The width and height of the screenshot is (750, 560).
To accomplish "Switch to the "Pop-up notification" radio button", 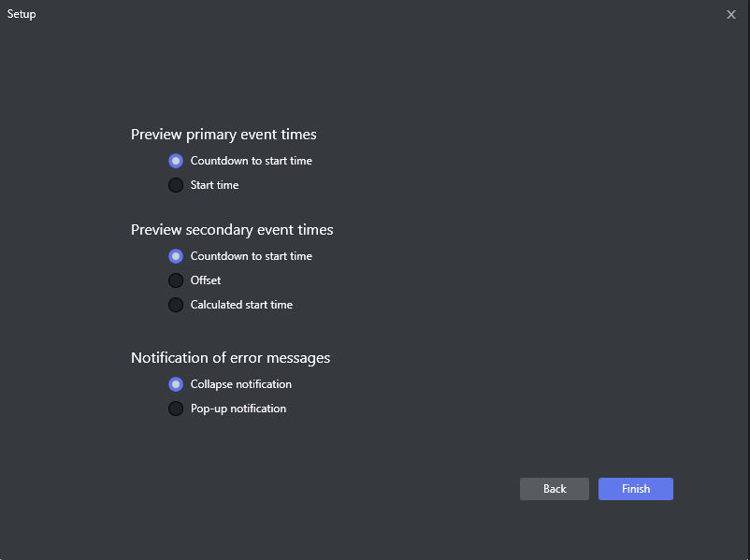I will coord(176,409).
